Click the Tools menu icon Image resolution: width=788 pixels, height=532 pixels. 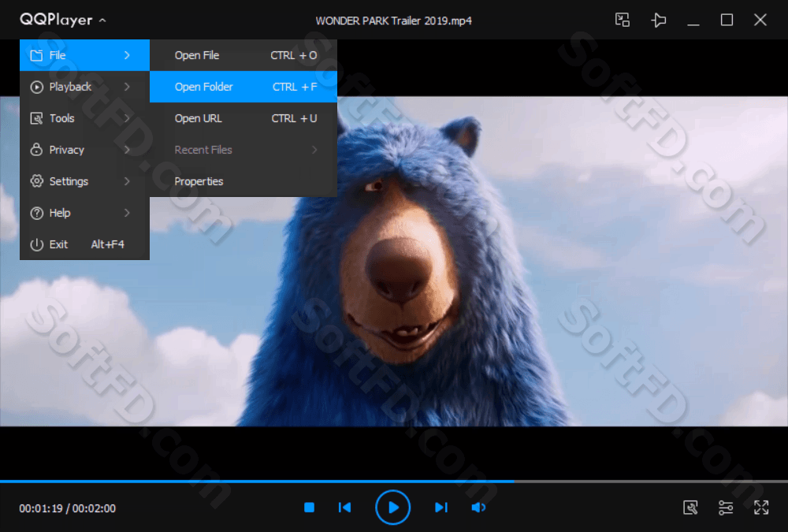click(x=36, y=119)
